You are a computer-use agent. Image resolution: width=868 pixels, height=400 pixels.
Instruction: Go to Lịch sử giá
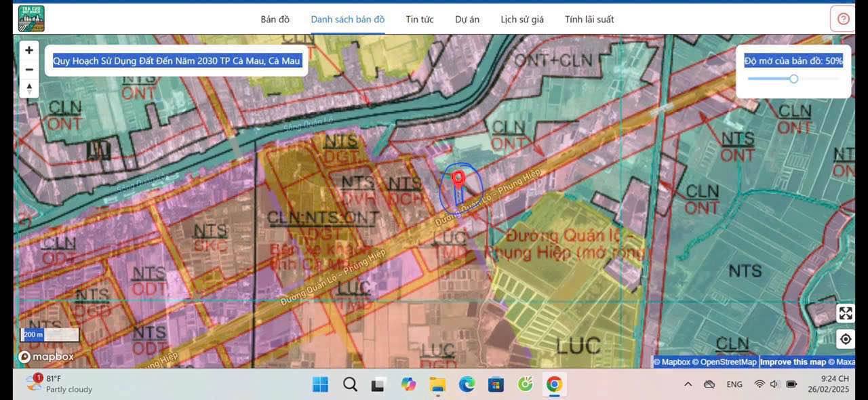tap(522, 20)
